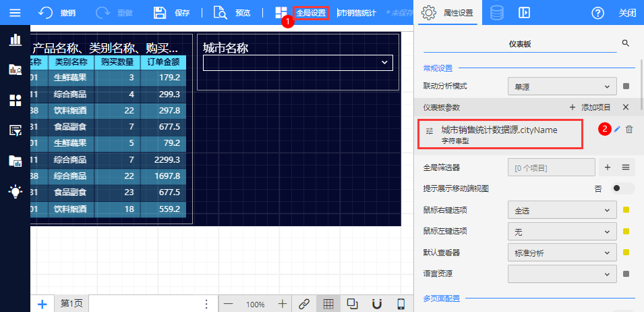Search properties with magnifier icon
The image size is (644, 312).
pos(626,43)
